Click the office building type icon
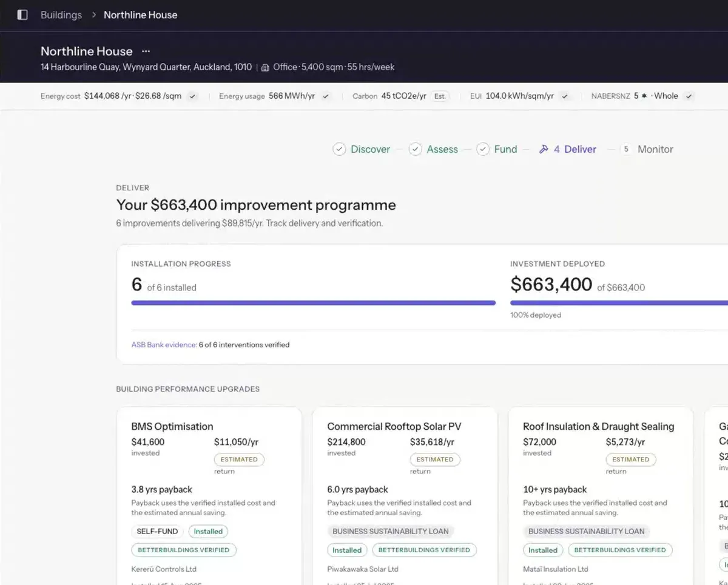728x585 pixels. tap(265, 67)
